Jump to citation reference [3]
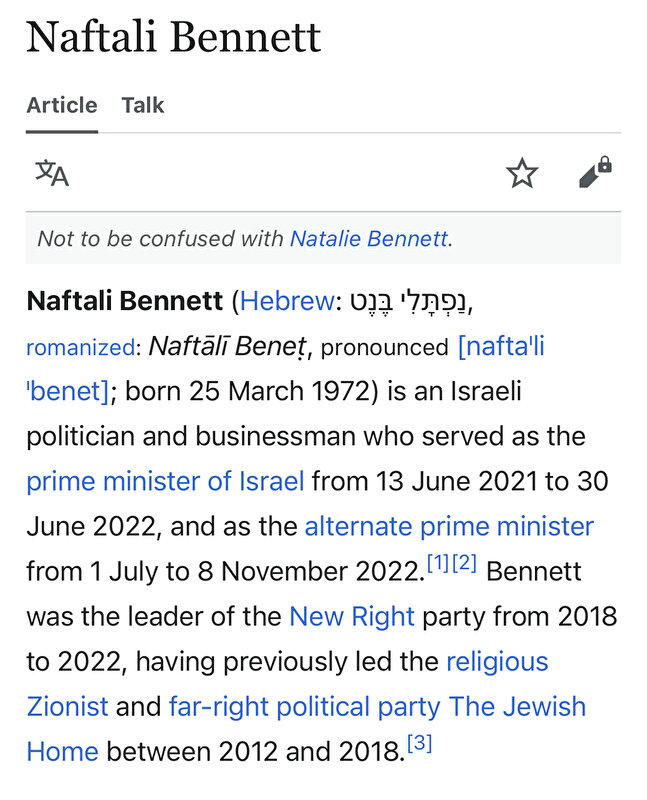647x800 pixels. pos(419,743)
